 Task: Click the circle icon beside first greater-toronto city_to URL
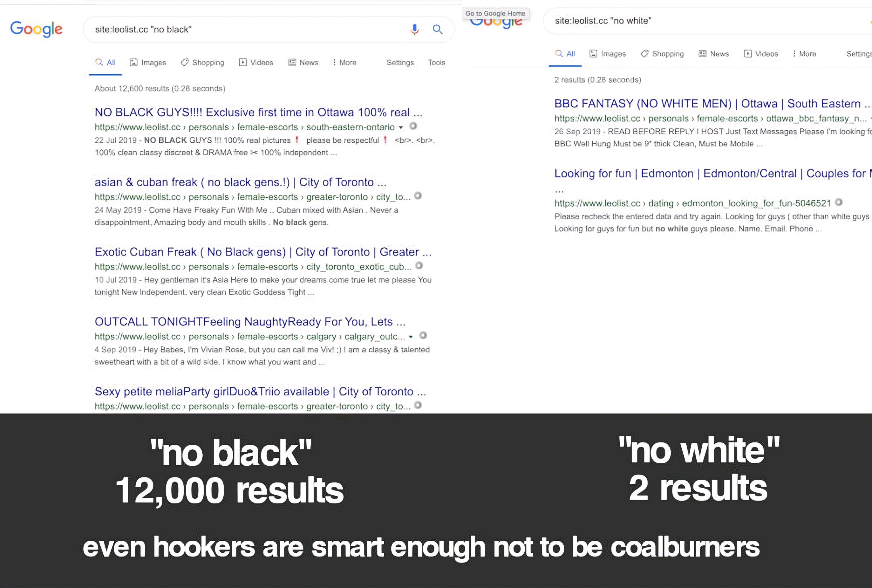tap(418, 196)
